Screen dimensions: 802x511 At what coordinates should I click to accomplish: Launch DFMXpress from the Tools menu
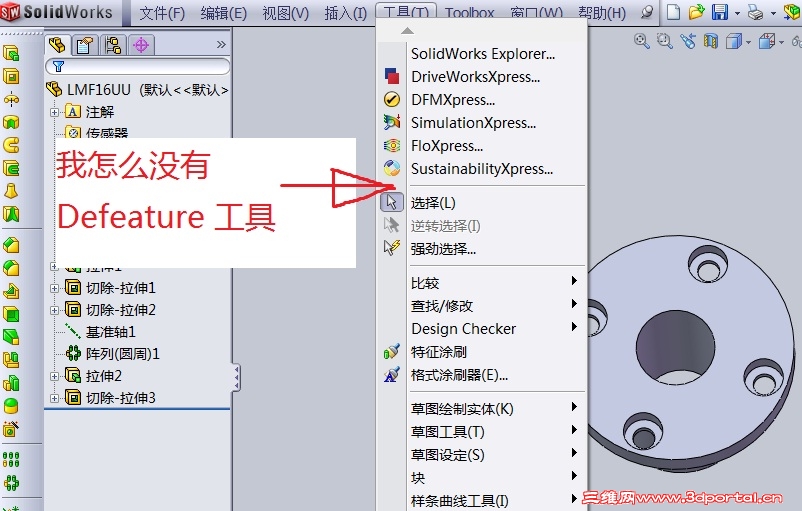(x=453, y=100)
